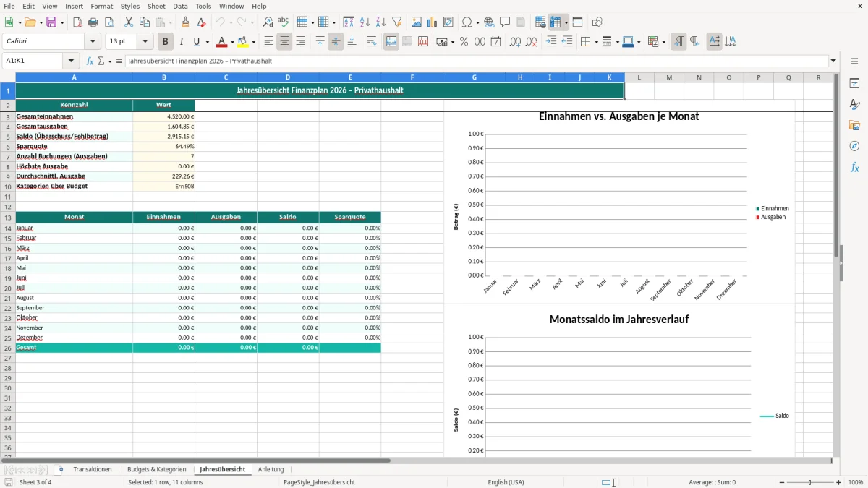Click the Copy icon
The image size is (868, 488).
tap(145, 22)
